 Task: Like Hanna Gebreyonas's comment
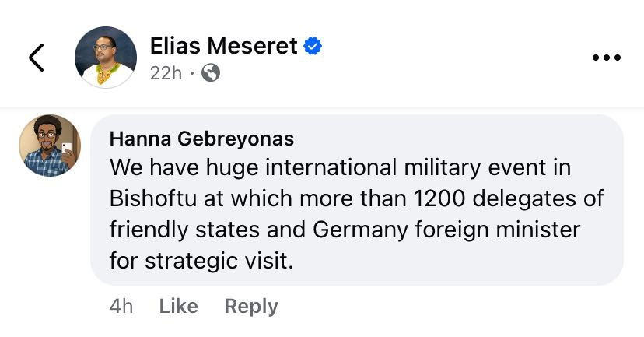(178, 307)
